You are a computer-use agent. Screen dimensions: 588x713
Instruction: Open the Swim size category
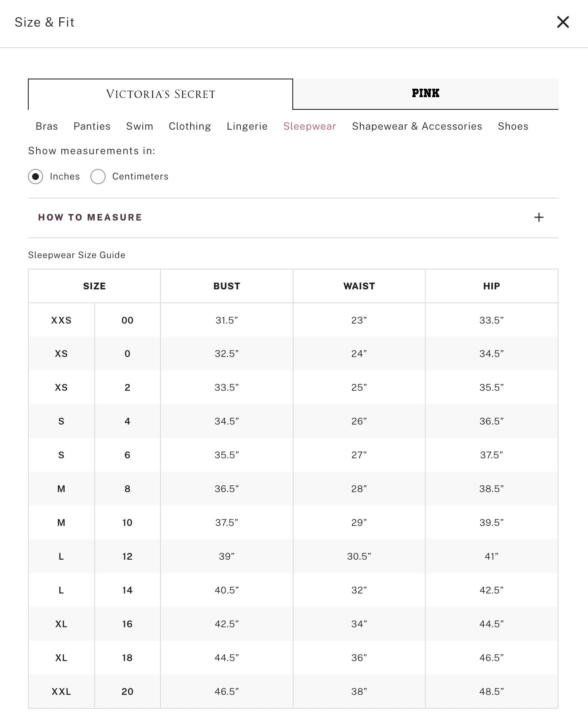[140, 126]
